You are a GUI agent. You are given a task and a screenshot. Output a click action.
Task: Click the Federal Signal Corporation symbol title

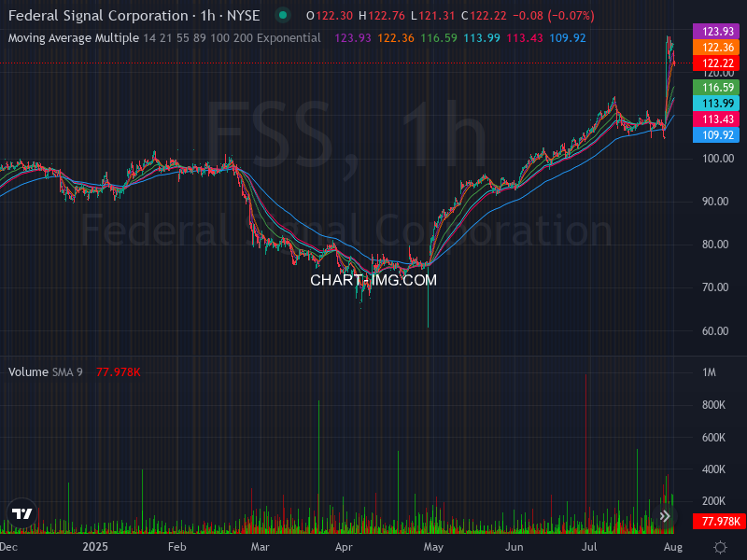click(x=134, y=15)
